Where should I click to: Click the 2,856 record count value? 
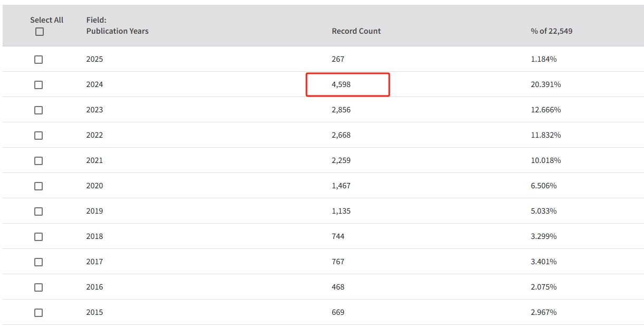coord(341,110)
